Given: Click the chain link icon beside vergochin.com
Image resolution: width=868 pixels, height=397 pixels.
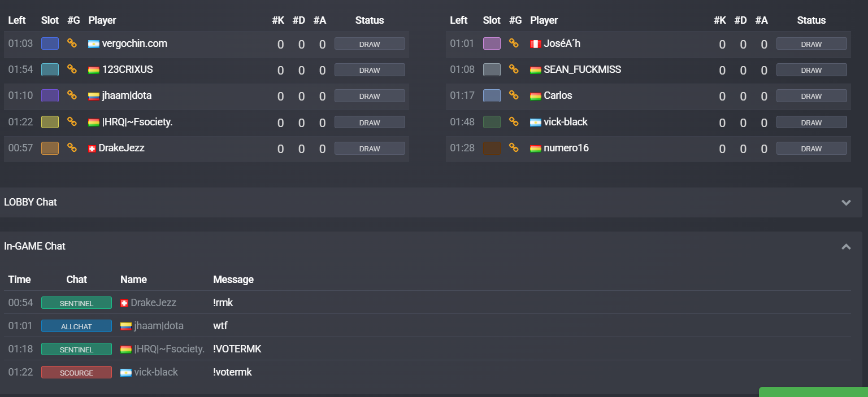Looking at the screenshot, I should pyautogui.click(x=72, y=43).
